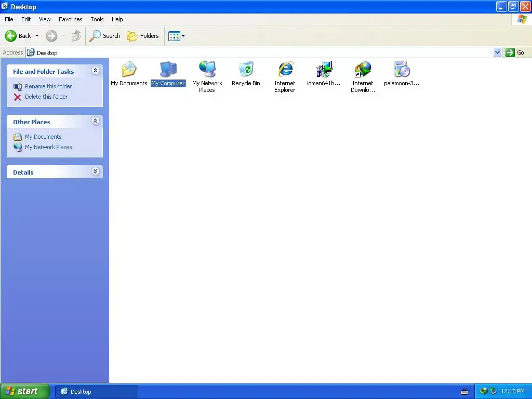Image resolution: width=532 pixels, height=399 pixels.
Task: Open the Favorites menu
Action: 70,19
